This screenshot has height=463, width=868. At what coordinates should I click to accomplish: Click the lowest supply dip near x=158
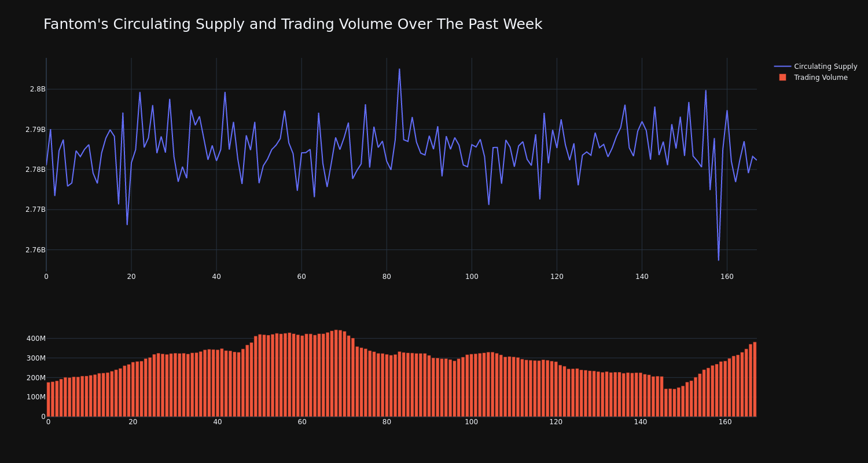(x=719, y=260)
